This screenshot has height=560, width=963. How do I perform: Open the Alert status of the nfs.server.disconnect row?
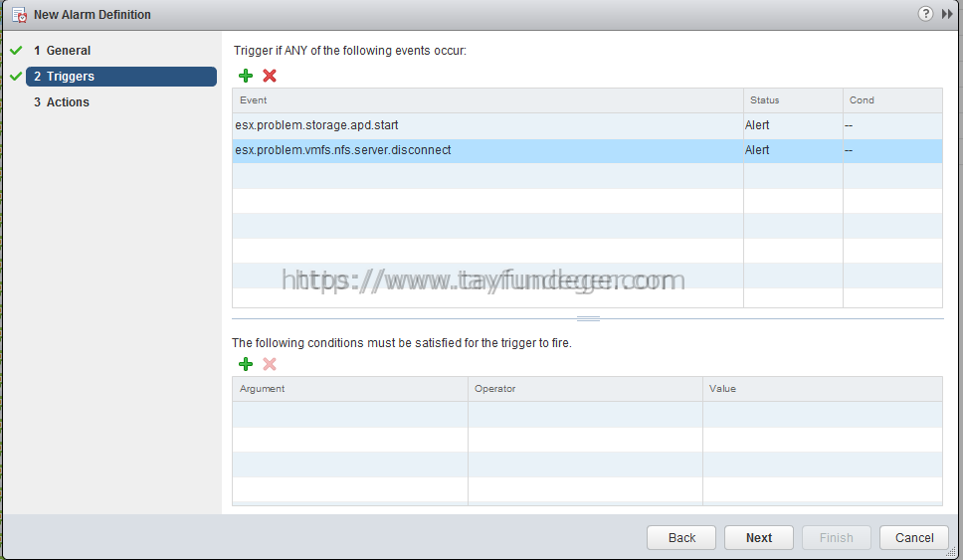click(x=793, y=150)
